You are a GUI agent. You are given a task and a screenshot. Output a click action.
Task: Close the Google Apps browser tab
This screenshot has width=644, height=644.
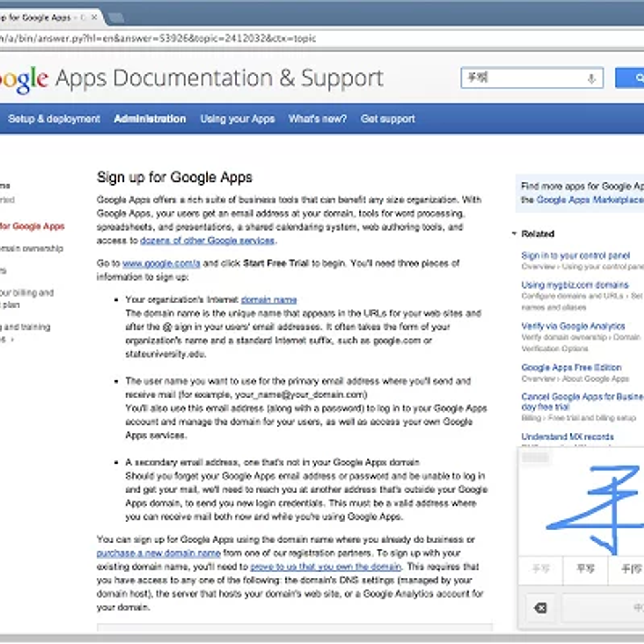point(94,18)
